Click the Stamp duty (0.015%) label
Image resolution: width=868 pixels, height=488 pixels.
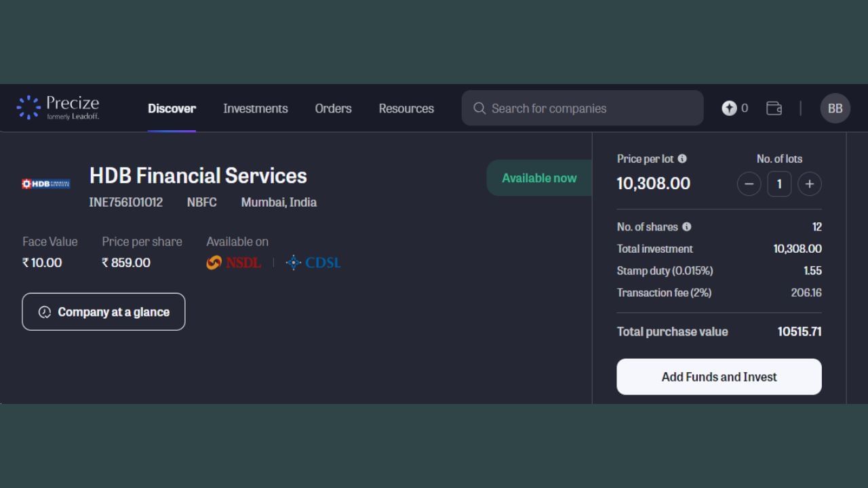(665, 271)
